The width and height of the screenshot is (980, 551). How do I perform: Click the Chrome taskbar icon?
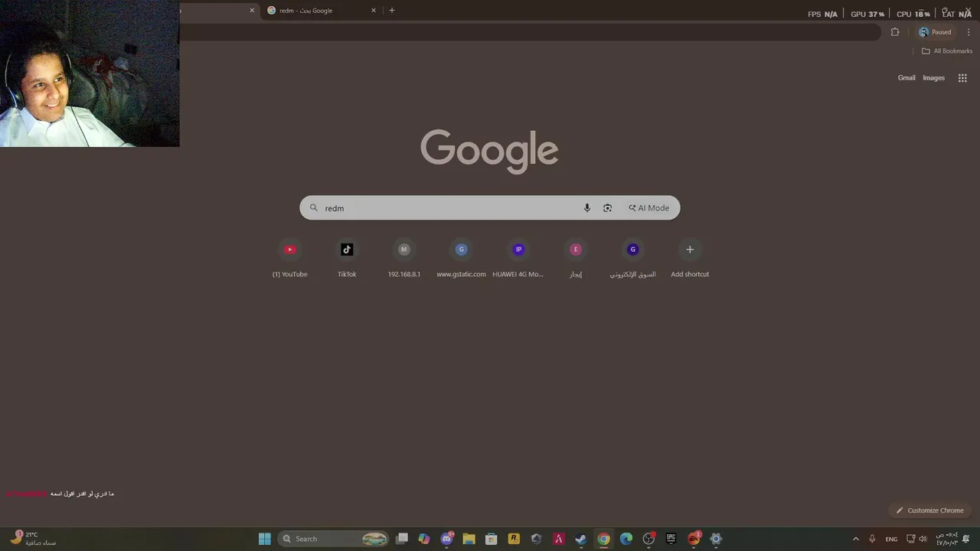click(x=603, y=539)
